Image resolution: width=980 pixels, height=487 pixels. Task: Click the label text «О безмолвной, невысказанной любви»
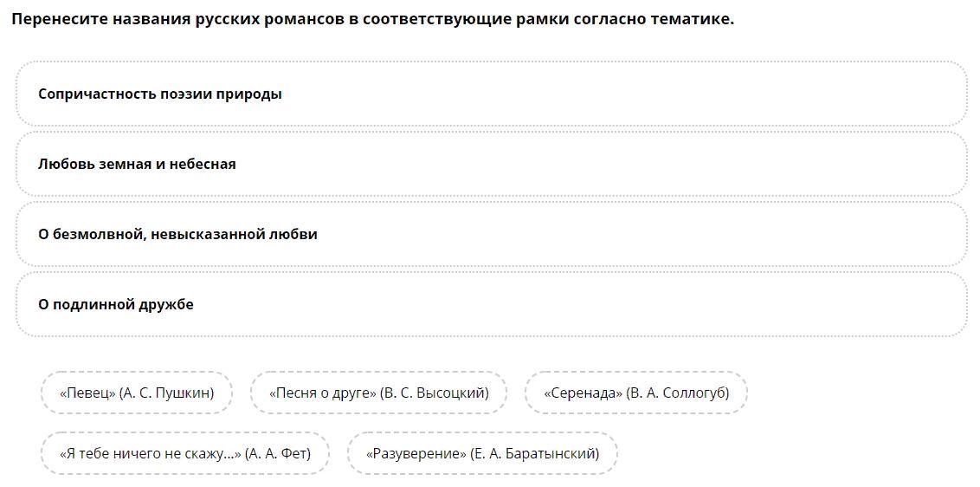click(x=177, y=234)
